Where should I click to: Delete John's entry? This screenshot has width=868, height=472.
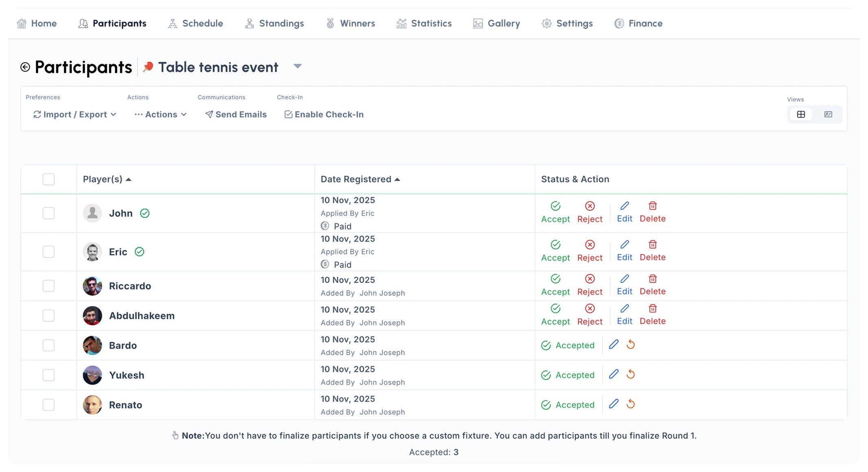click(x=652, y=212)
